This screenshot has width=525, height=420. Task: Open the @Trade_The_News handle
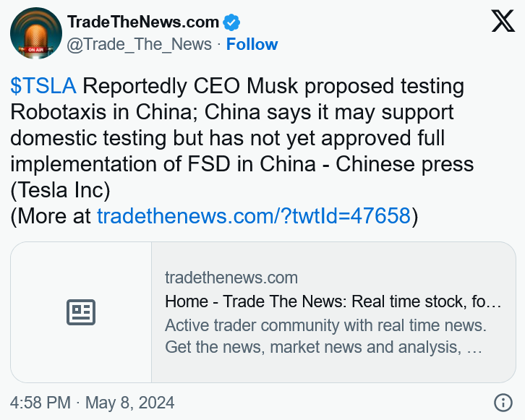[139, 44]
